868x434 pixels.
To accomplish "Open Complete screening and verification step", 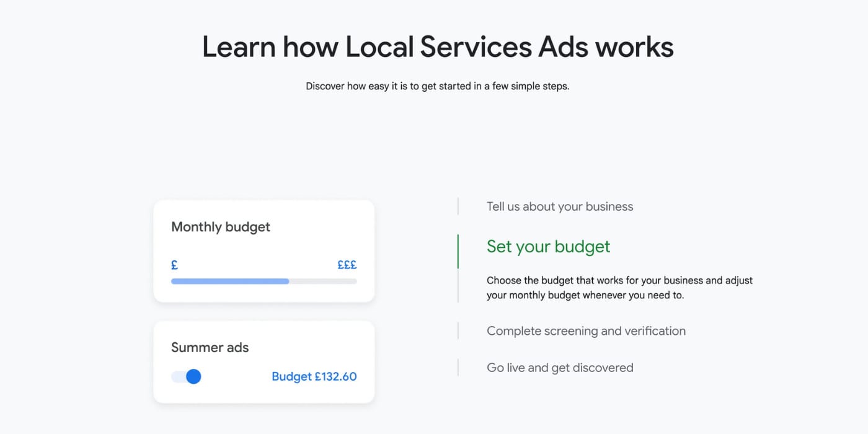I will [586, 330].
